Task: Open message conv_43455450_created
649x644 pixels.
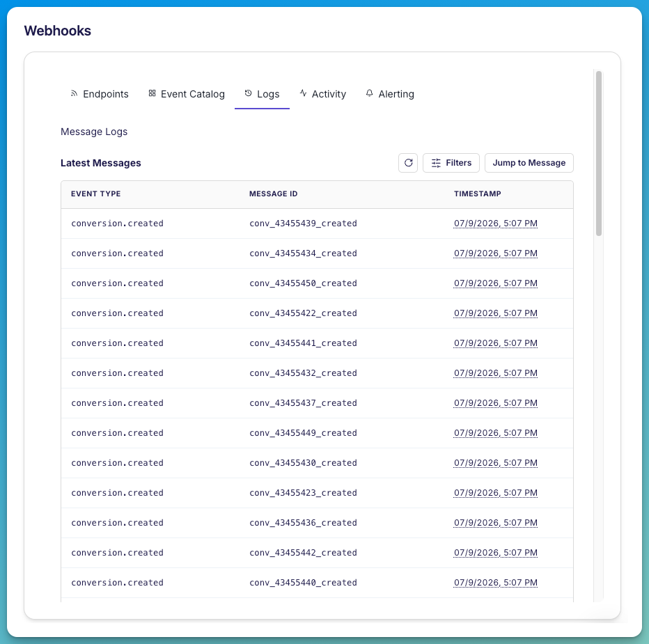Action: 303,283
